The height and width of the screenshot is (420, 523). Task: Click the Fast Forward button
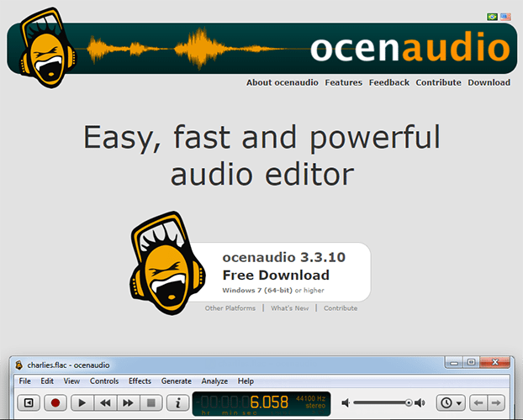128,403
